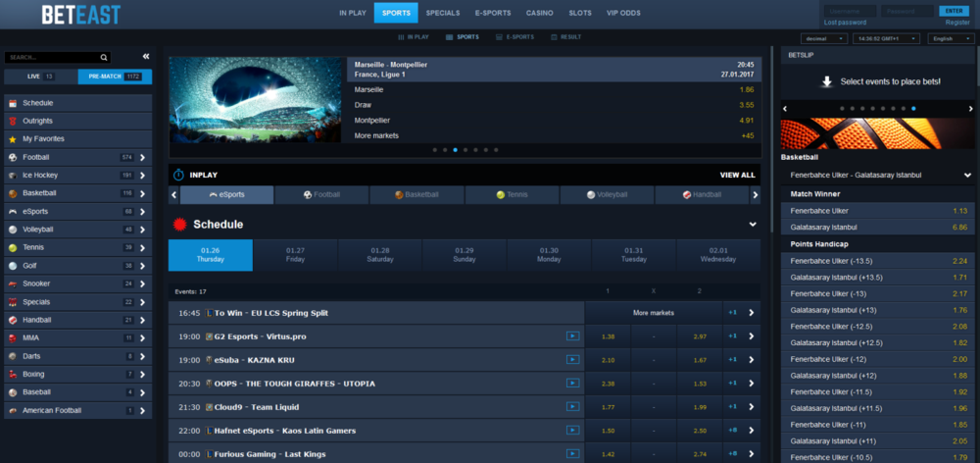The height and width of the screenshot is (463, 980).
Task: Click VIEW ALL in the Inplay header
Action: click(738, 176)
